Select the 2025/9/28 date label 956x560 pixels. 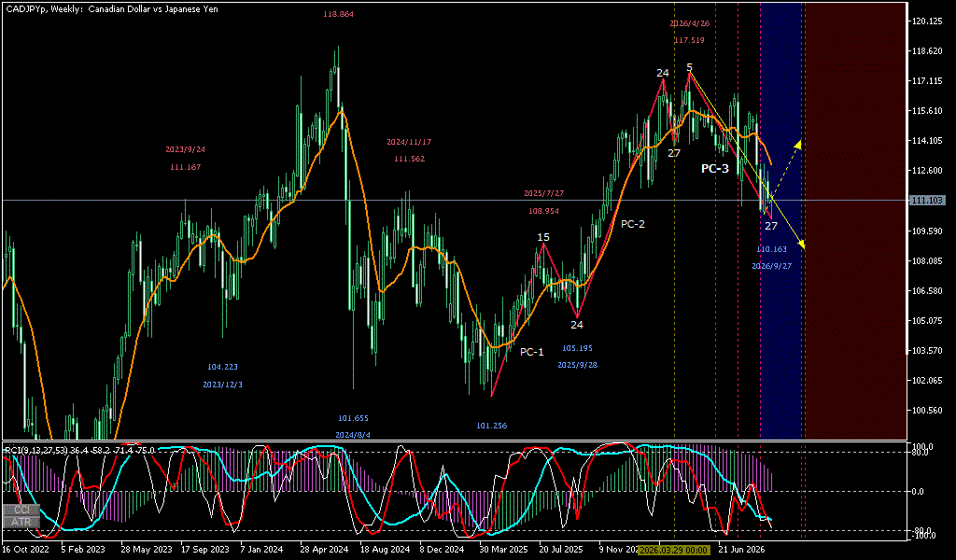(577, 365)
